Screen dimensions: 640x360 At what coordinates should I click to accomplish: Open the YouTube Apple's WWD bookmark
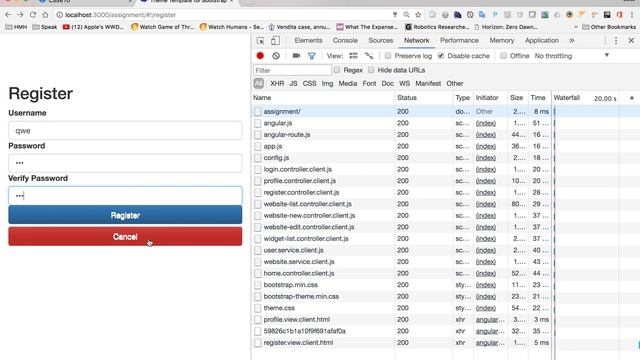93,27
